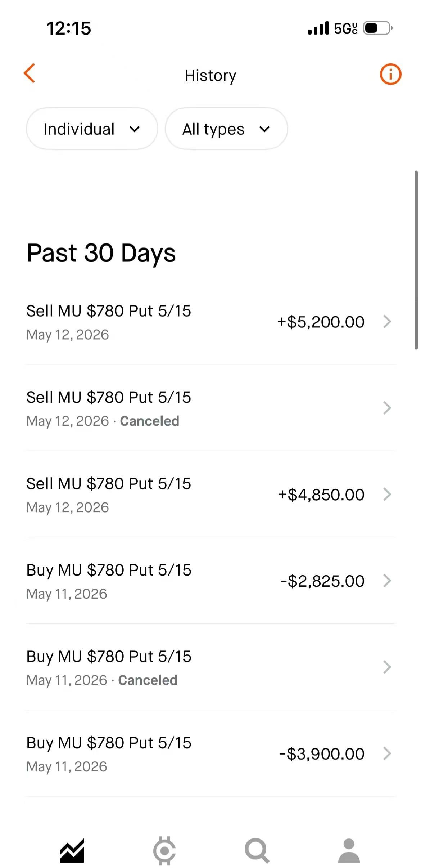Viewport: 421px width, 868px height.
Task: Open chevron for -$2,825.00 buy order
Action: point(387,581)
